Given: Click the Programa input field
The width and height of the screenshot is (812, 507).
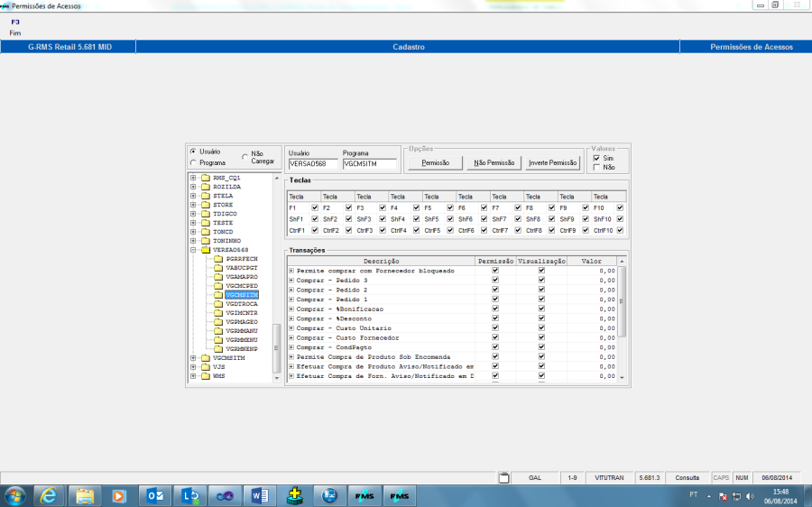Looking at the screenshot, I should (369, 163).
